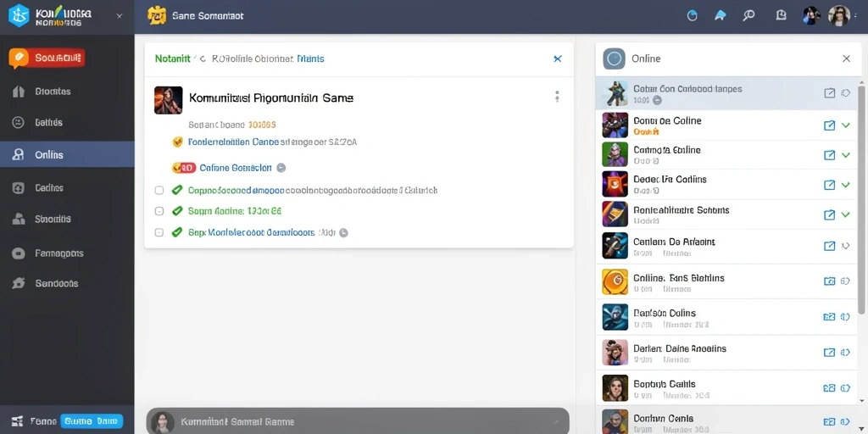Expand the green chevron on "Deder lfe Cotlins"
The width and height of the screenshot is (868, 434).
(845, 185)
